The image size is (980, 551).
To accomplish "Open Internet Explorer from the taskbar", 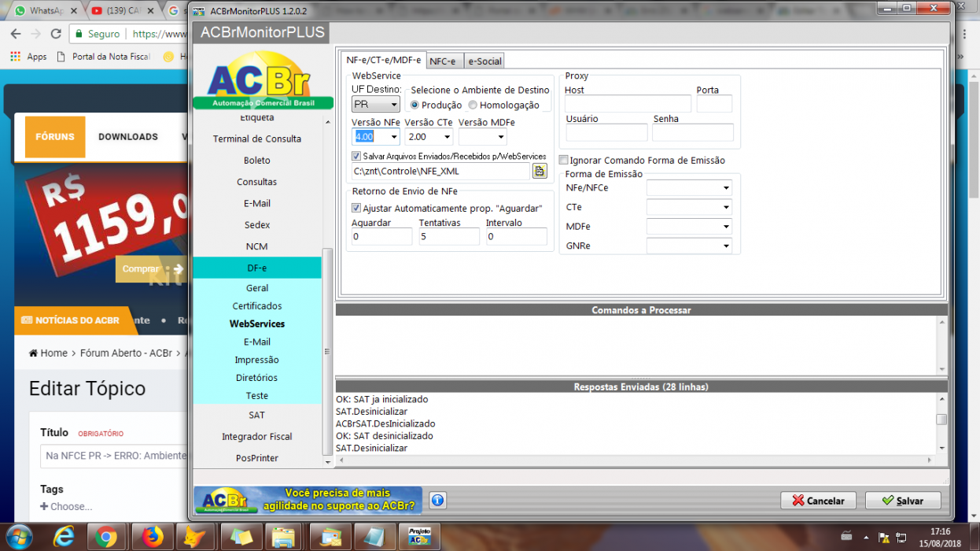I will pos(63,537).
